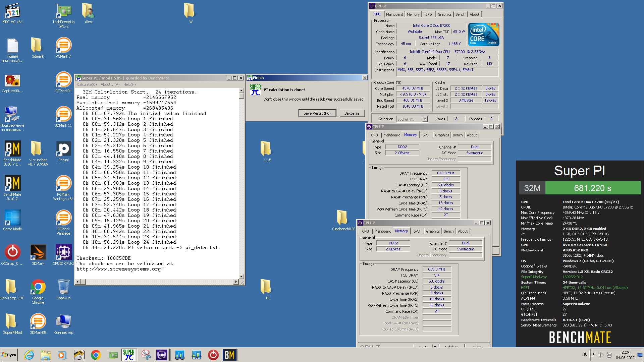This screenshot has width=644, height=362.
Task: Open the Bench tab in the top CPU-Z window
Action: [460, 14]
